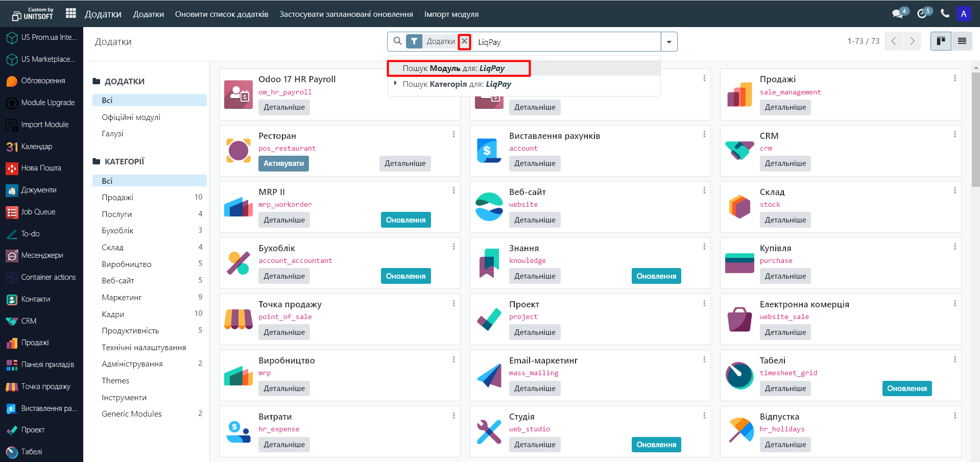
Task: Remove the Додатки filter tag
Action: click(464, 41)
